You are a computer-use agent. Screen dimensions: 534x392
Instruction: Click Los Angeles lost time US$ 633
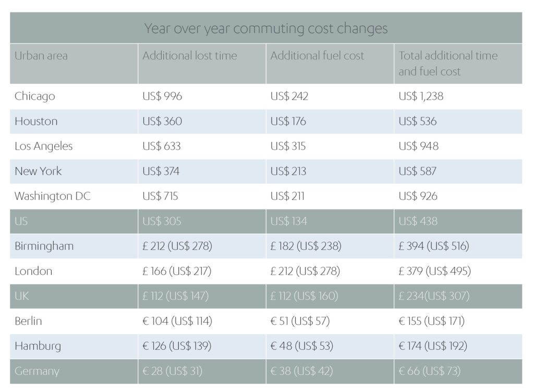pos(162,146)
